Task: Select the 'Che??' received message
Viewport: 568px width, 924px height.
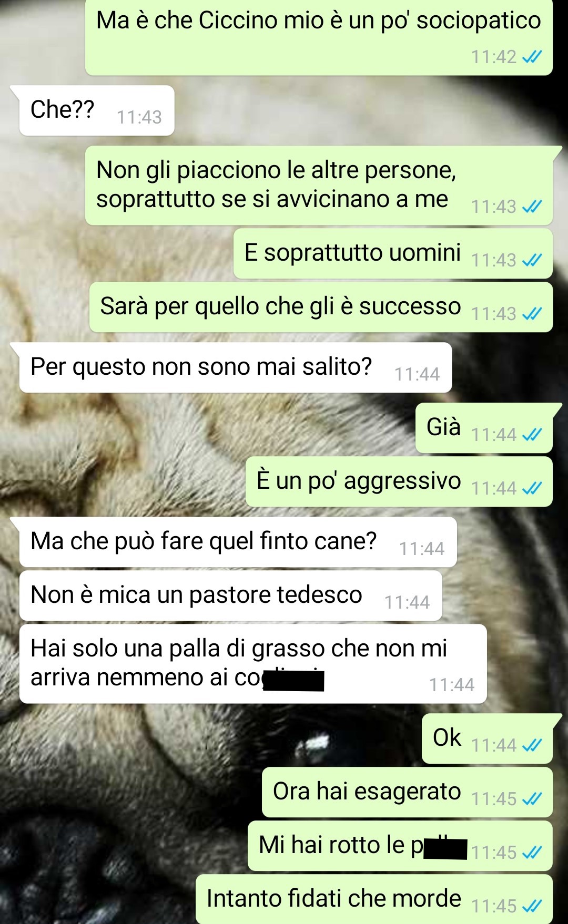Action: point(97,110)
